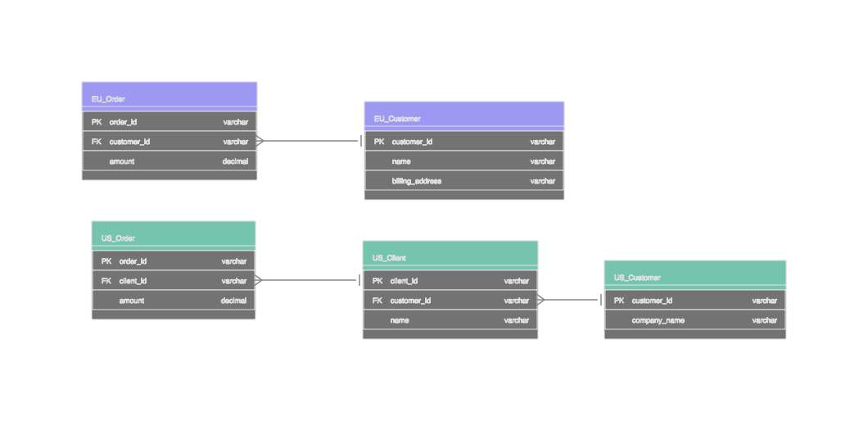Click order_id field in EU_Order table

point(123,122)
